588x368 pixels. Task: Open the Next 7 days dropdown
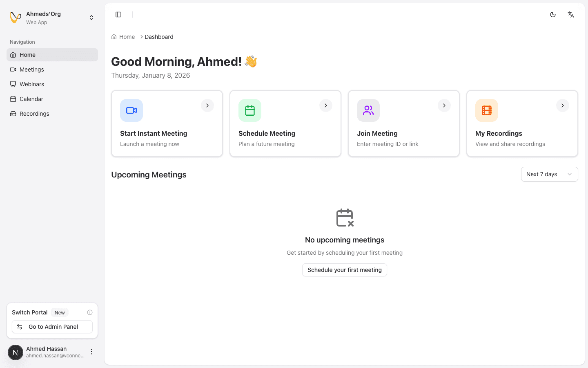(550, 174)
